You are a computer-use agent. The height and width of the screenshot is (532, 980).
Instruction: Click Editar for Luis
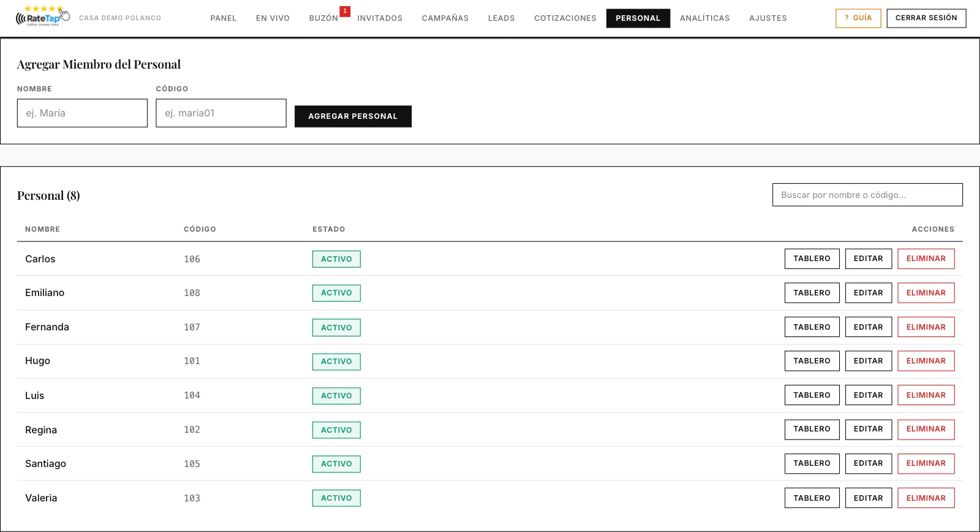point(869,395)
